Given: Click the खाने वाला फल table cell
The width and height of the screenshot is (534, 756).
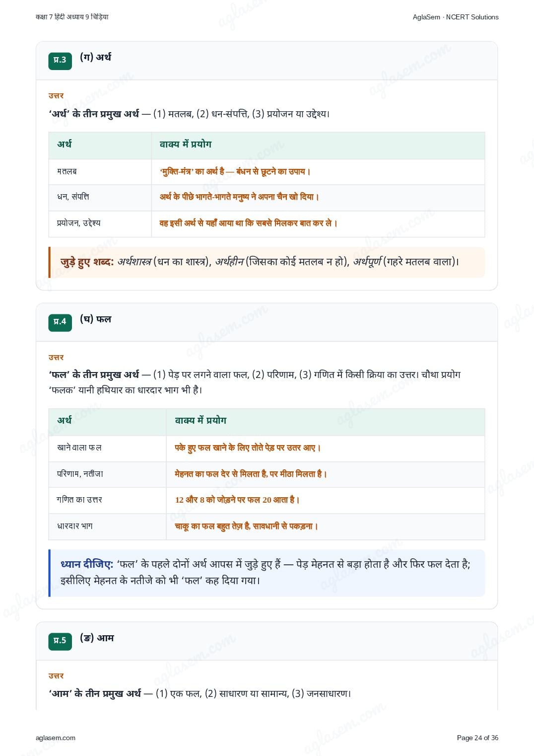Looking at the screenshot, I should pos(107,449).
